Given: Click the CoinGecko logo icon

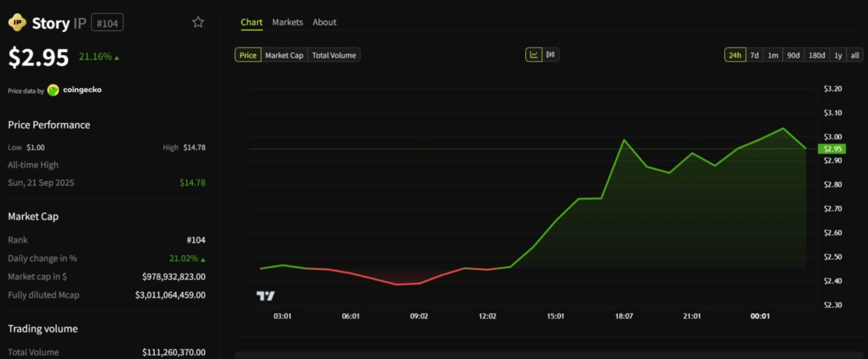Looking at the screenshot, I should coord(53,90).
